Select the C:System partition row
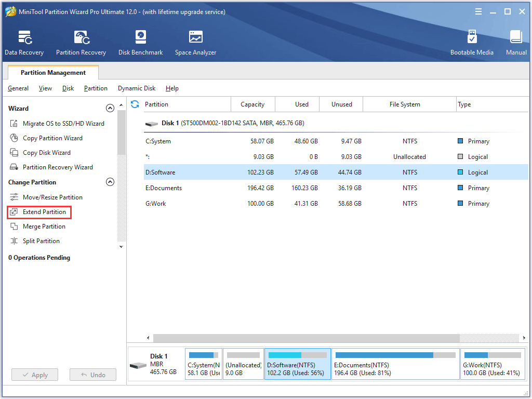 [336, 141]
